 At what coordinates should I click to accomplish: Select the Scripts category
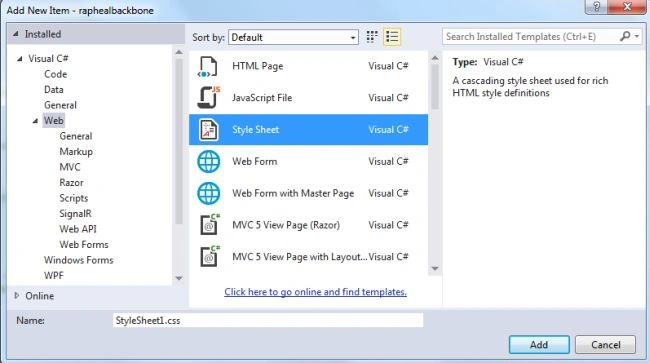[x=74, y=198]
